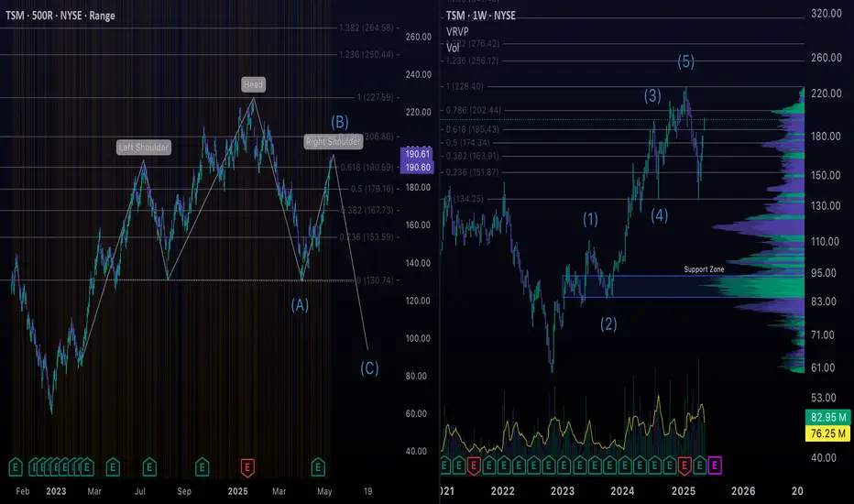Click the purple upcoming earnings marker, weekly chart
Image resolution: width=854 pixels, height=504 pixels.
(715, 466)
